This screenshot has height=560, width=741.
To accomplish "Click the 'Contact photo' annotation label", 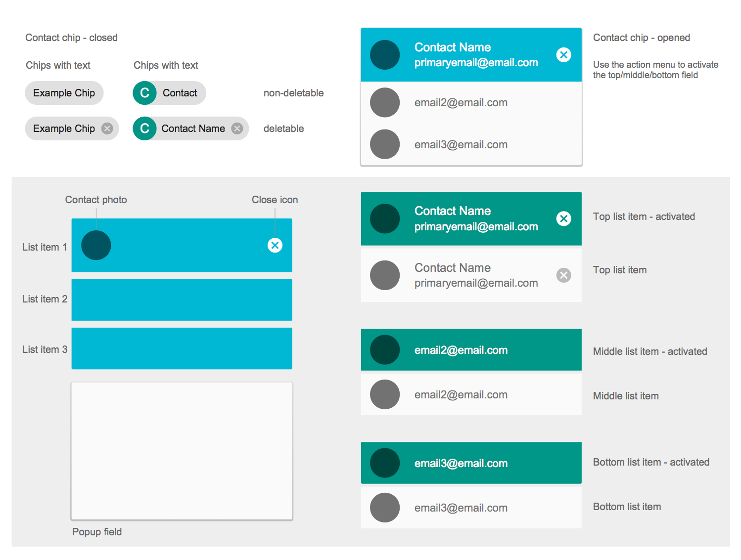I will [x=96, y=200].
